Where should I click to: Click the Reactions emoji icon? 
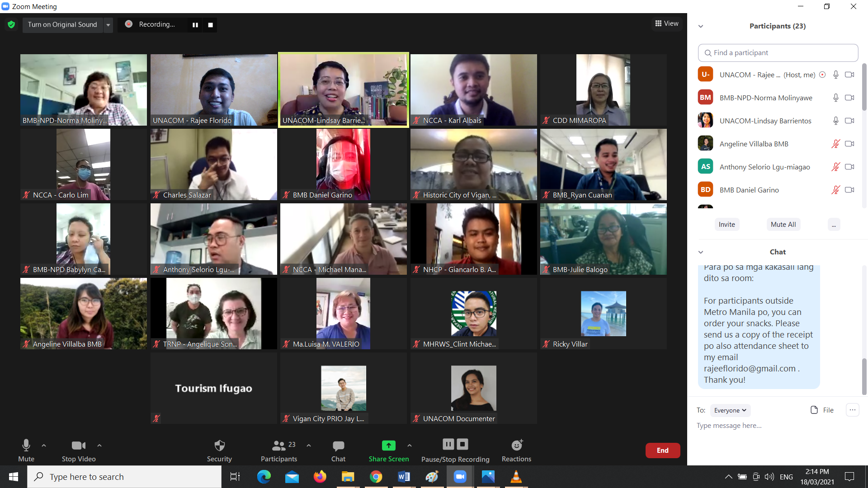(x=516, y=445)
